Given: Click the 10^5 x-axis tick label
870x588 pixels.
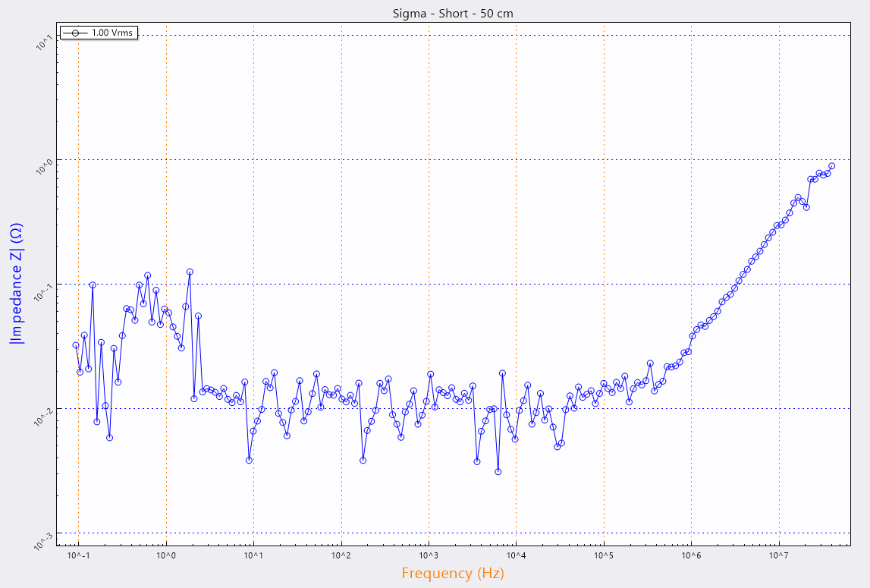Looking at the screenshot, I should [x=604, y=555].
